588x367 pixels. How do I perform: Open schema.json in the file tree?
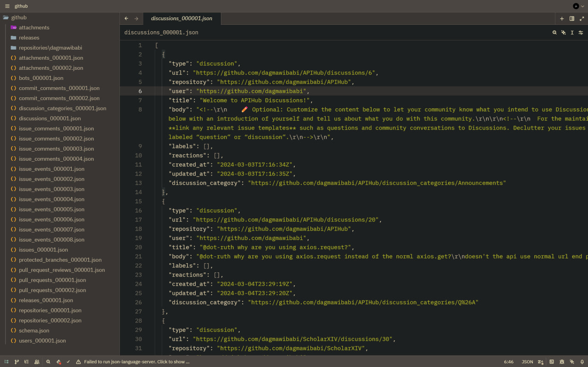[34, 331]
